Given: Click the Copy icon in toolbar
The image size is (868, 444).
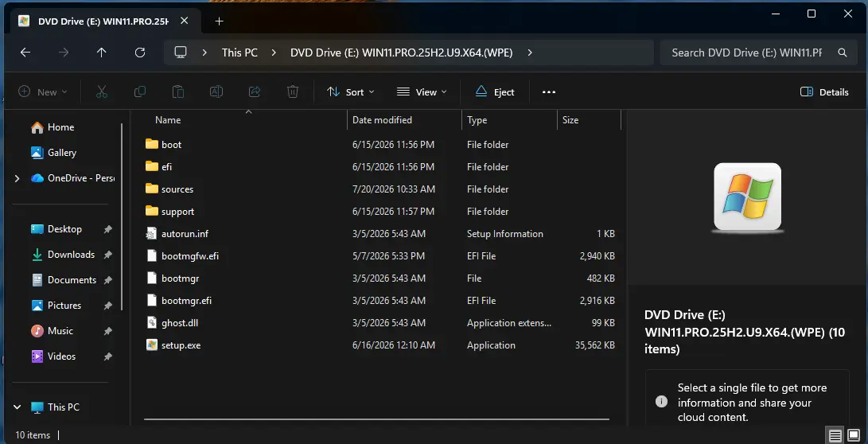Looking at the screenshot, I should (x=140, y=92).
